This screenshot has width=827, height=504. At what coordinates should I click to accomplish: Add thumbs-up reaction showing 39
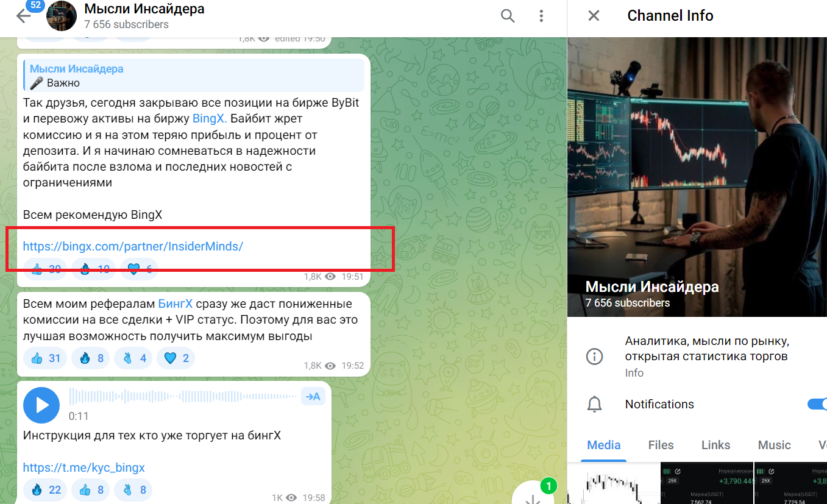45,269
